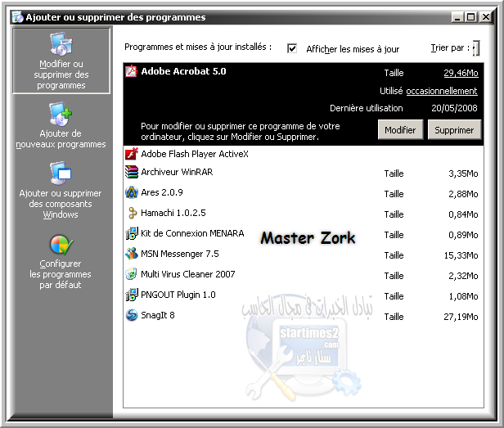Click the 3,35Mo size value
The height and width of the screenshot is (428, 504).
point(463,173)
